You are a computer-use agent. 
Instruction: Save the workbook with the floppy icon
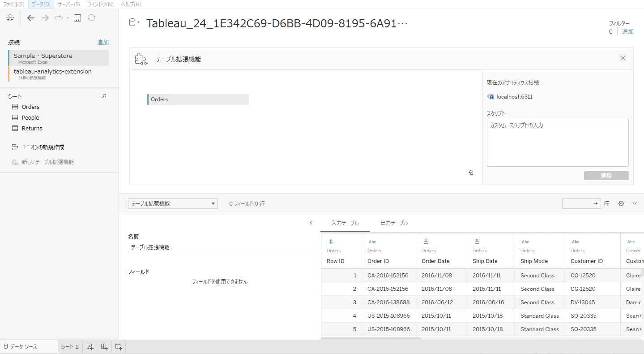pos(77,18)
